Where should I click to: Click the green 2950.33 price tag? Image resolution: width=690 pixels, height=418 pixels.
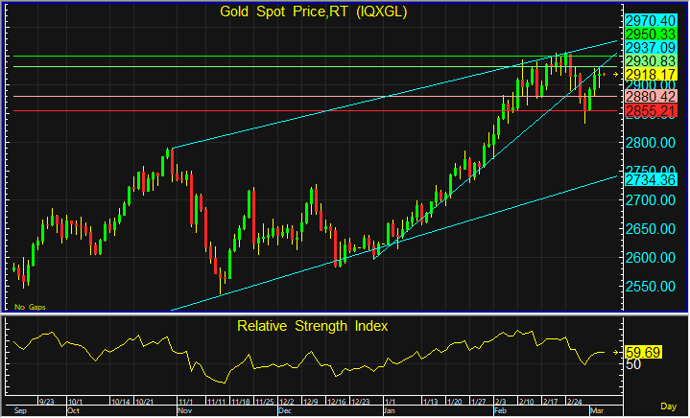click(x=653, y=33)
